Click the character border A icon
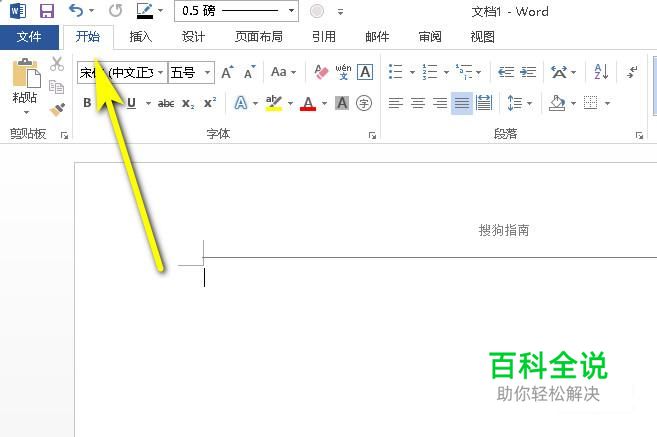This screenshot has height=437, width=657. [x=365, y=72]
